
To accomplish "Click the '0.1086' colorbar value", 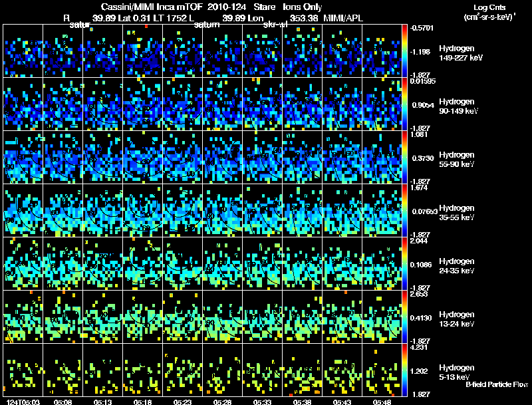I will 421,265.
